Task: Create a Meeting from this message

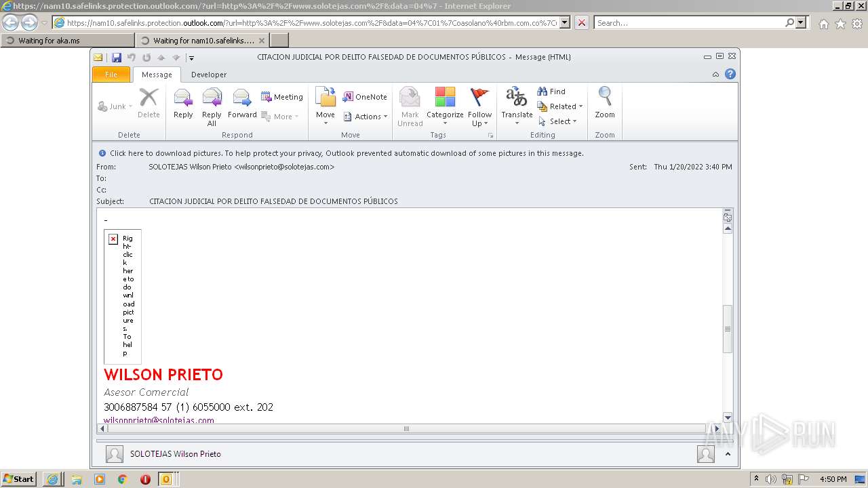Action: (282, 97)
